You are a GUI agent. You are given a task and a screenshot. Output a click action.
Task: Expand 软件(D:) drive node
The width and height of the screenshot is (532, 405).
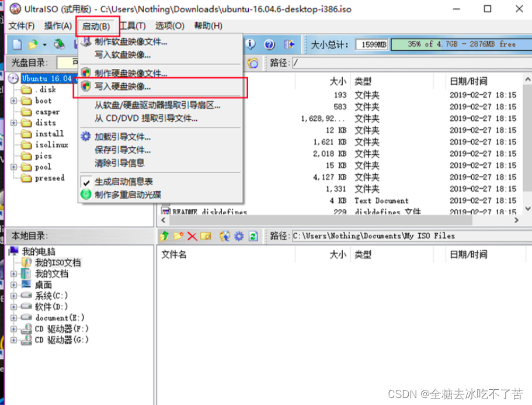pos(13,307)
